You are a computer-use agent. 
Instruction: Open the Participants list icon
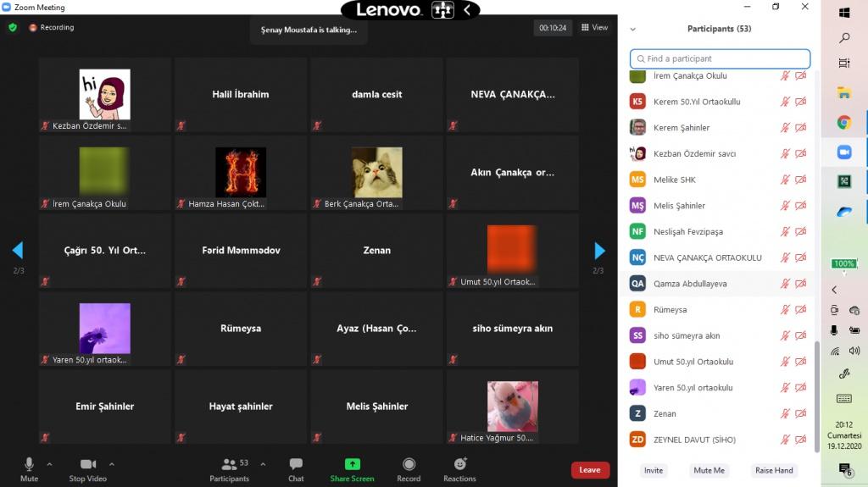tap(230, 465)
